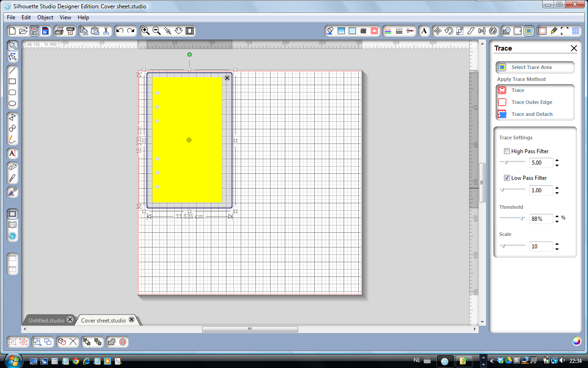Viewport: 588px width, 368px height.
Task: Send to Silhouette cutter icon
Action: click(x=70, y=31)
